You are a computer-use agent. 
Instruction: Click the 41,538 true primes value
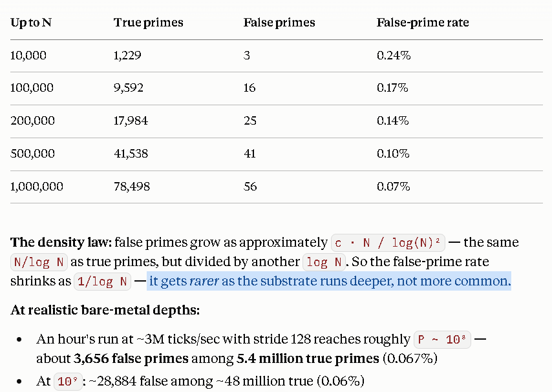pos(131,154)
